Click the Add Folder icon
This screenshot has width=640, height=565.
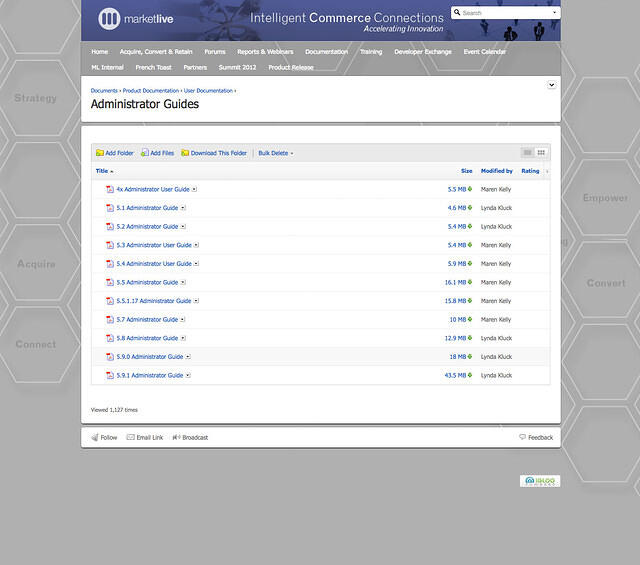click(99, 153)
